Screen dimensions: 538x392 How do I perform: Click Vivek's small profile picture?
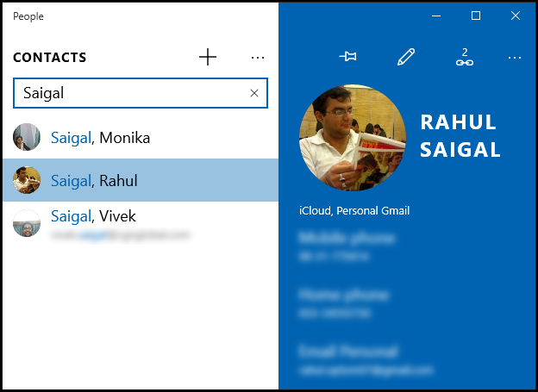coord(27,222)
